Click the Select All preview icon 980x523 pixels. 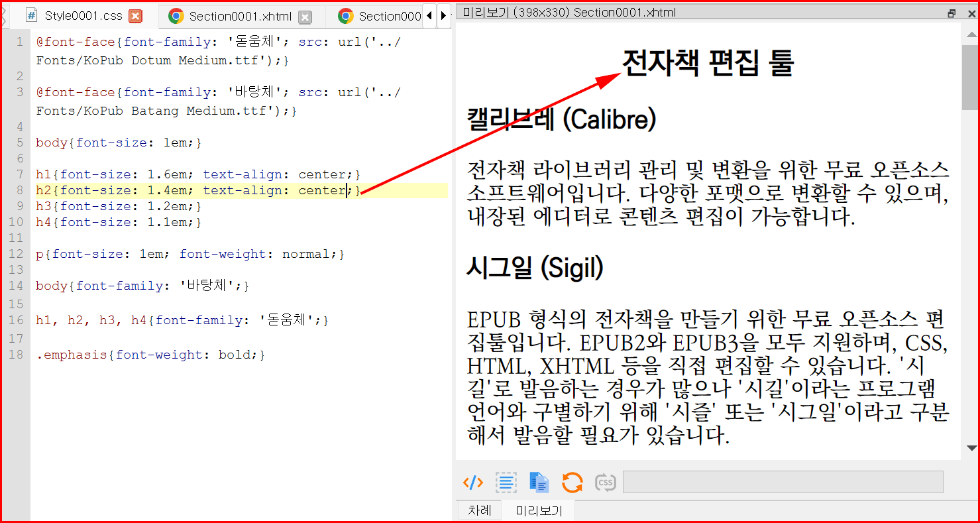tap(506, 483)
